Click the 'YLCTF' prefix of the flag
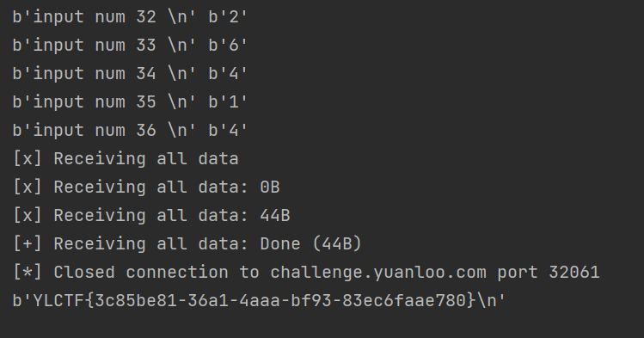 [58, 301]
